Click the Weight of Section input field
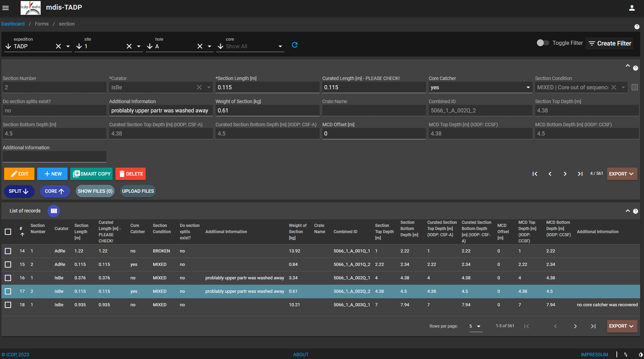644x359 pixels. click(x=267, y=111)
